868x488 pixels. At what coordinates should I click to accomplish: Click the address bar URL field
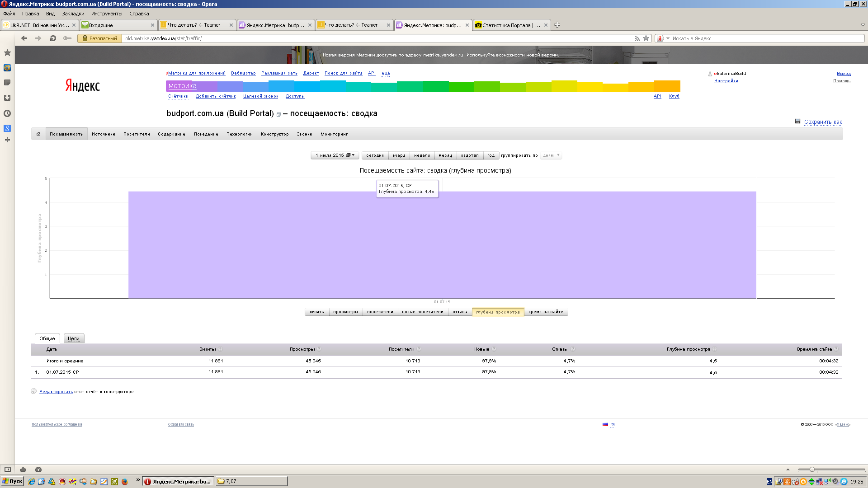(377, 38)
